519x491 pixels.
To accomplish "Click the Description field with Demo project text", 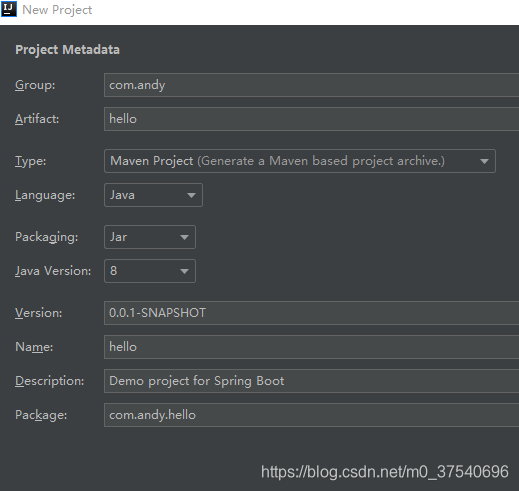I will tap(311, 381).
